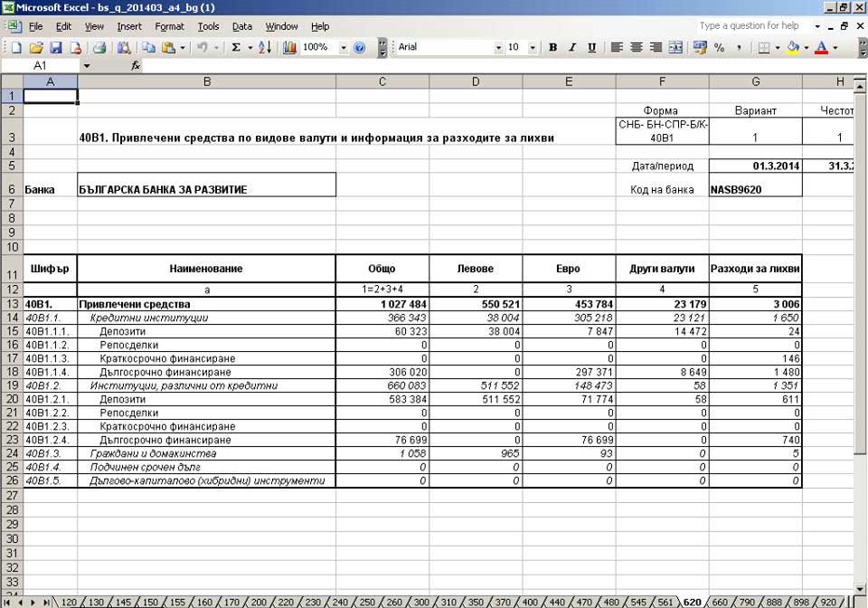Create a new workbook with New icon
The image size is (868, 608).
pos(16,48)
